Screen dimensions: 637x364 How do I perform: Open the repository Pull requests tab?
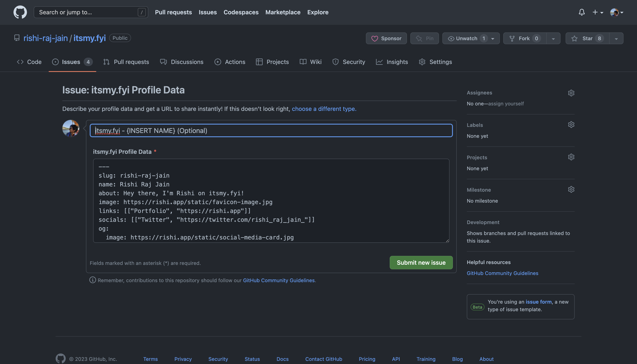[x=126, y=62]
